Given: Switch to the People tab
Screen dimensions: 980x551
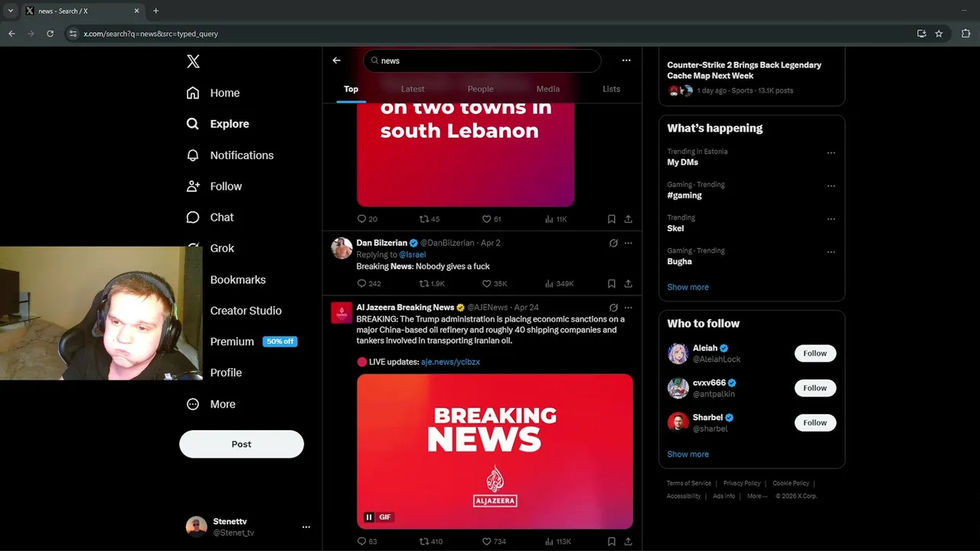Looking at the screenshot, I should 481,89.
